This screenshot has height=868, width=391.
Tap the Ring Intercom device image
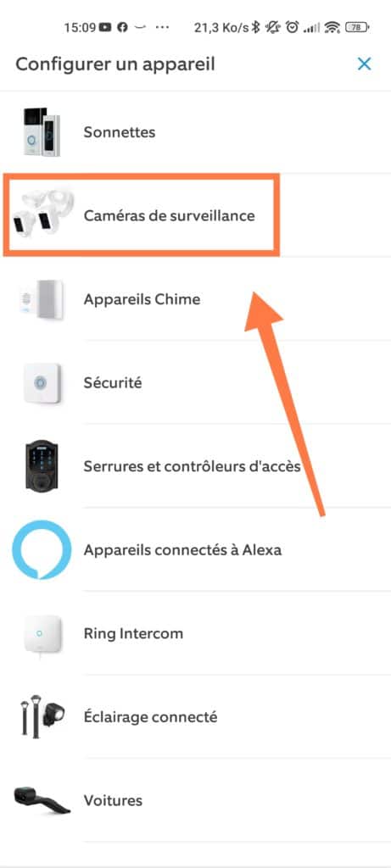tap(42, 635)
